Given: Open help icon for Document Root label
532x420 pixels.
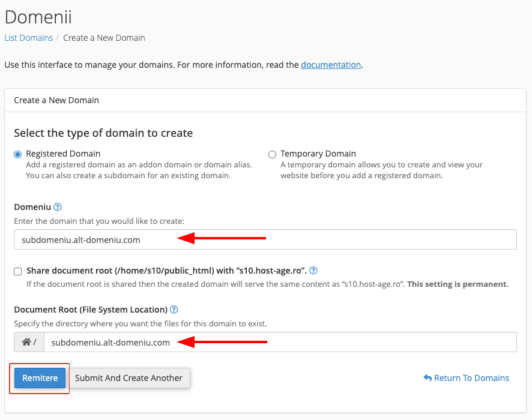Looking at the screenshot, I should [x=174, y=310].
